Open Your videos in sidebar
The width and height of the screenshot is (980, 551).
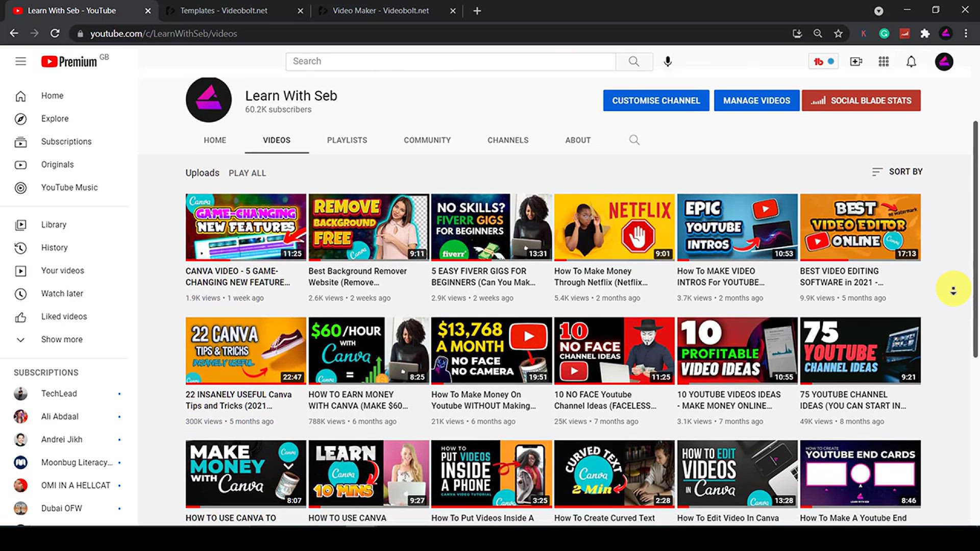coord(64,270)
